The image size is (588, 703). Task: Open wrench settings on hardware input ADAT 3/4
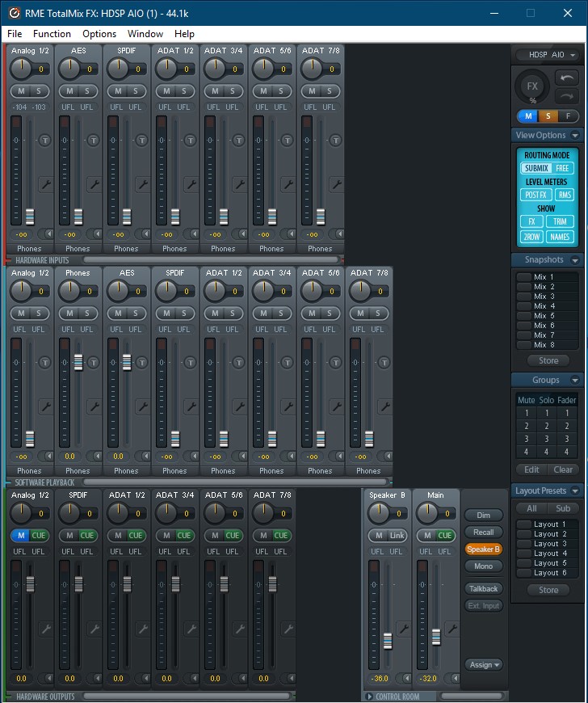pyautogui.click(x=239, y=184)
